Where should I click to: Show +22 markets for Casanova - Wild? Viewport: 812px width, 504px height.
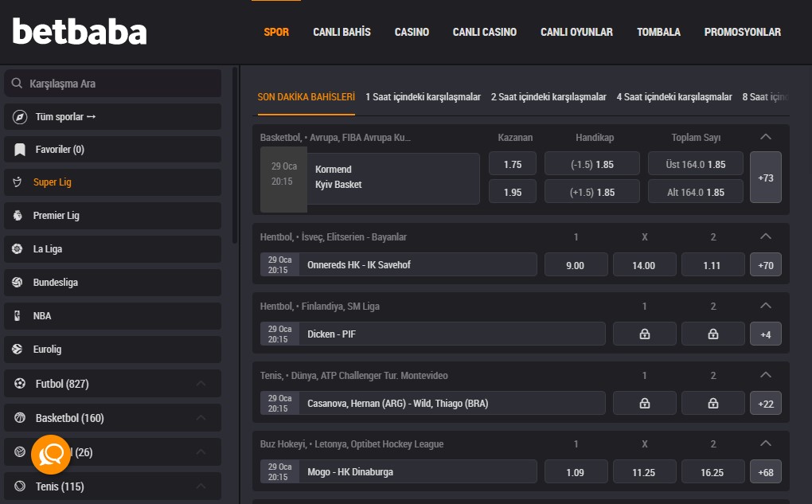click(765, 403)
